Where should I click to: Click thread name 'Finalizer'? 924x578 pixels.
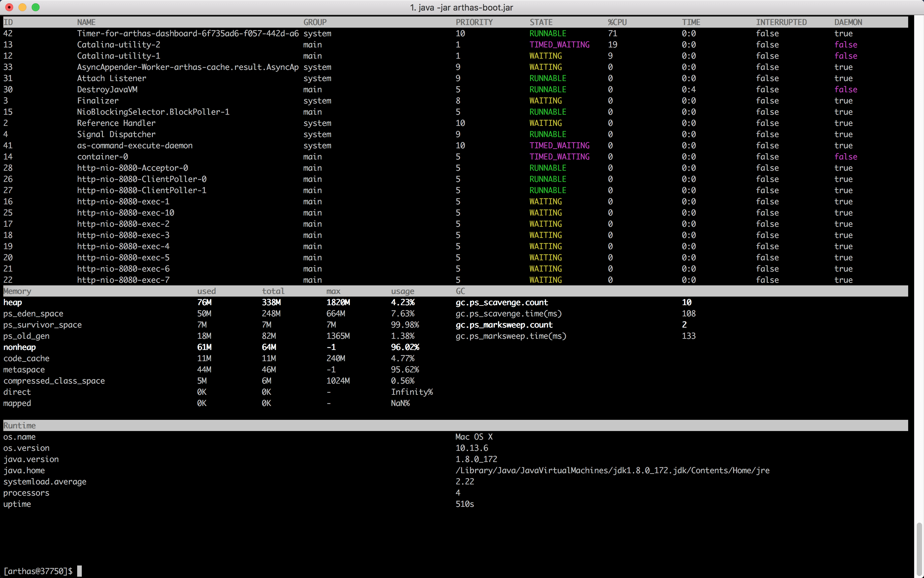click(98, 101)
